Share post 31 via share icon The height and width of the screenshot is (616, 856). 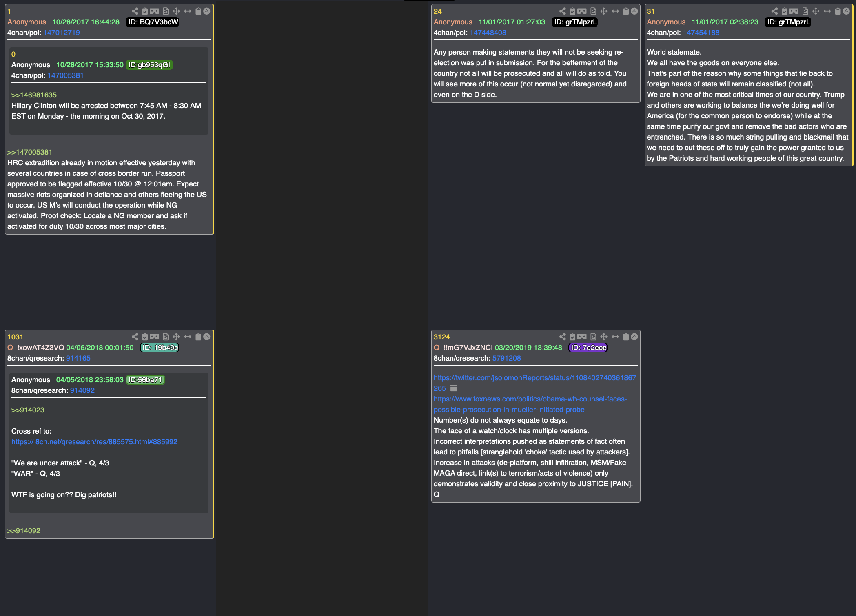(x=774, y=11)
